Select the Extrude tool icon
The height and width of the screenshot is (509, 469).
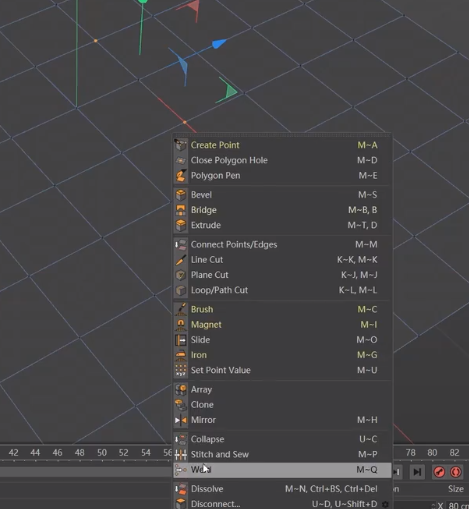pyautogui.click(x=181, y=225)
